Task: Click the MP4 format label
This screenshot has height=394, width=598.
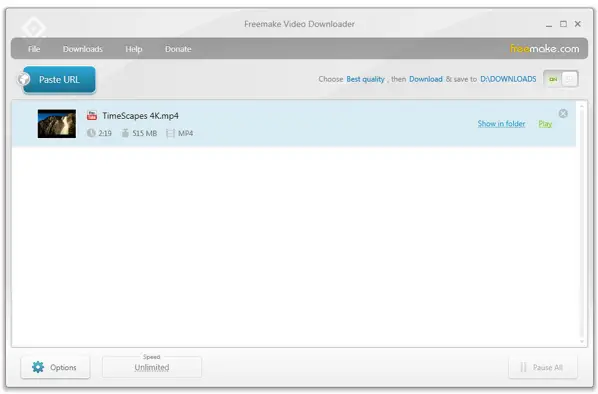Action: [x=185, y=133]
